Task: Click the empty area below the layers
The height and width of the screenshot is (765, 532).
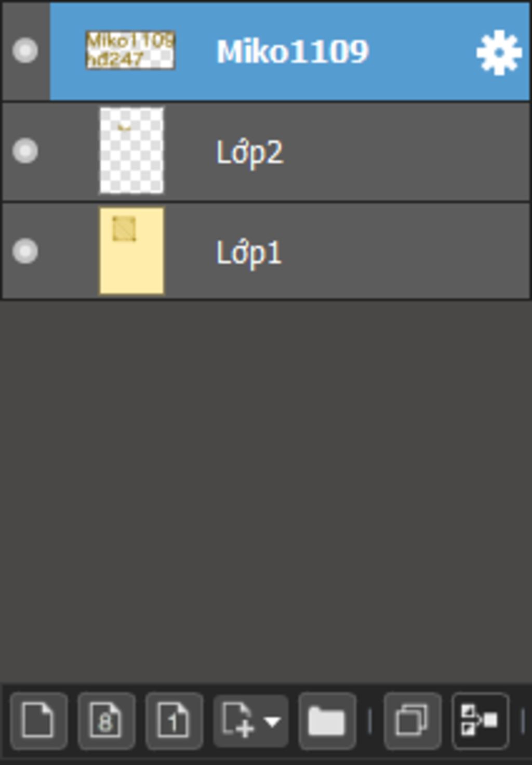Action: click(x=266, y=491)
